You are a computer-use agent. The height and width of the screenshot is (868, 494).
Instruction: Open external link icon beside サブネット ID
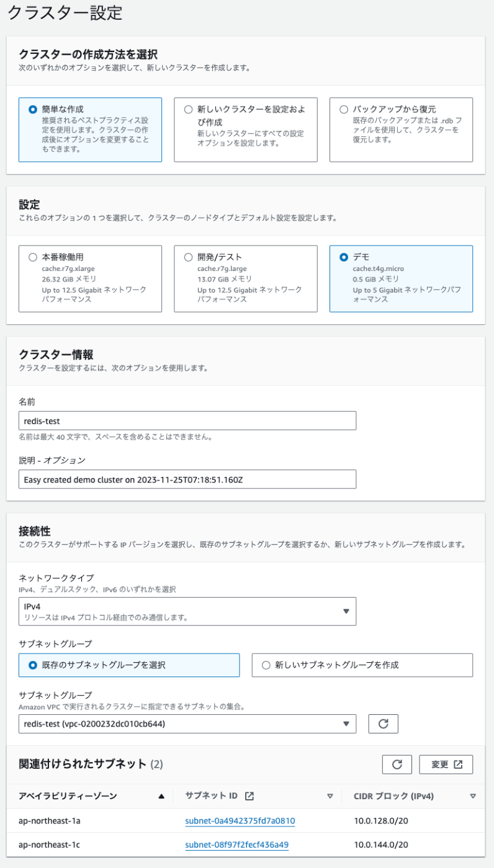[249, 796]
